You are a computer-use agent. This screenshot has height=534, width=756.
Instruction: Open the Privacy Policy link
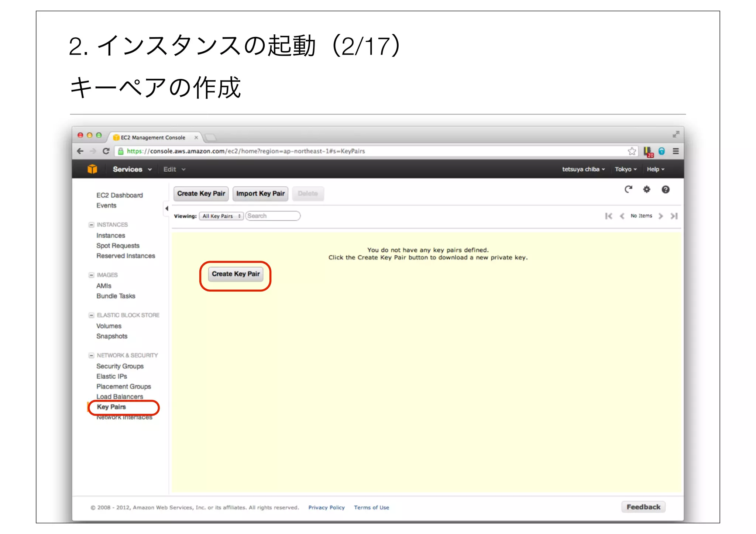[x=326, y=507]
